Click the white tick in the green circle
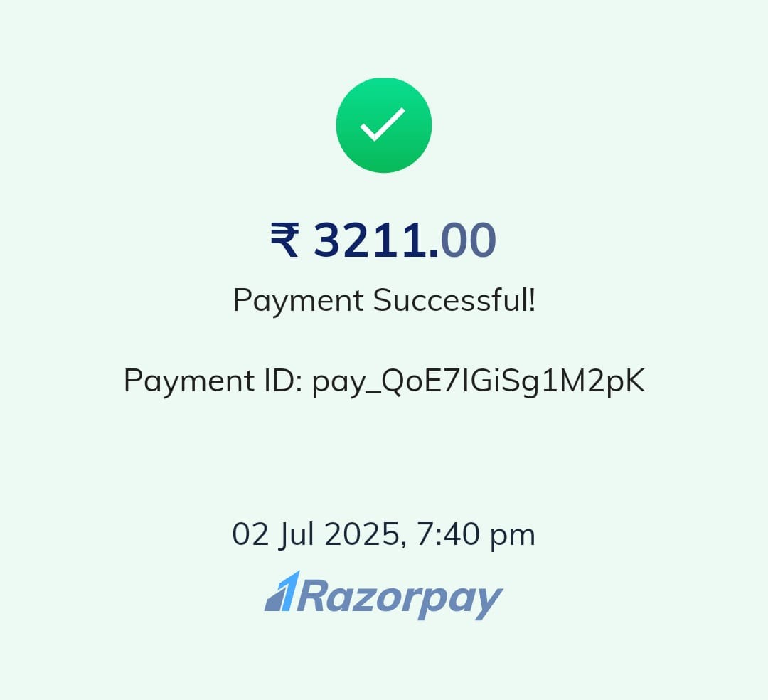768x700 pixels. point(383,124)
